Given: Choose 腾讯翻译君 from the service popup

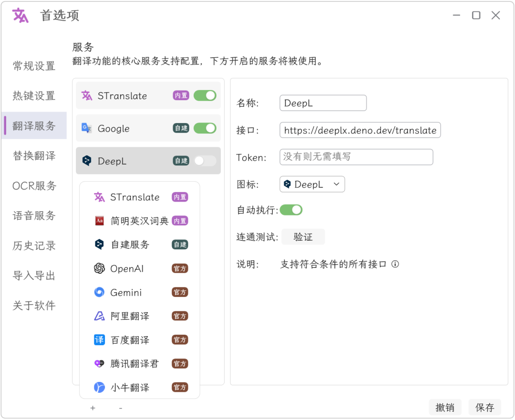Looking at the screenshot, I should (140, 364).
